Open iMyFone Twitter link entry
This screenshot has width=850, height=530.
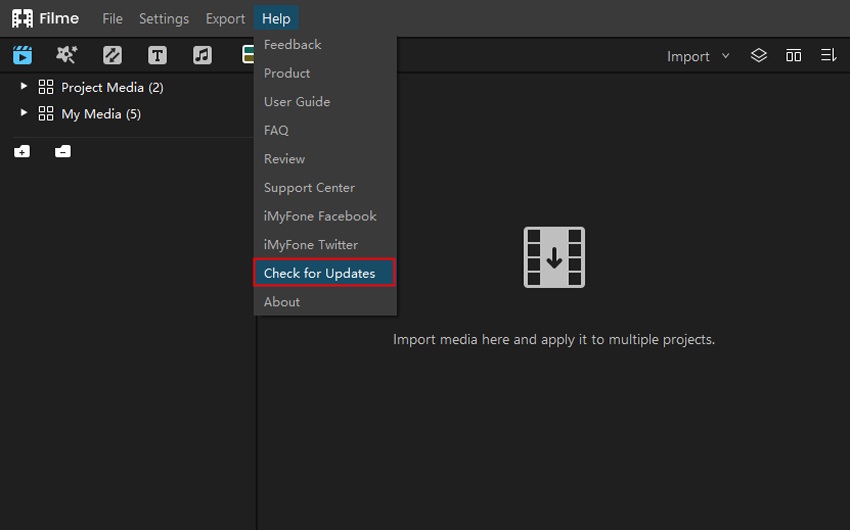[325, 245]
